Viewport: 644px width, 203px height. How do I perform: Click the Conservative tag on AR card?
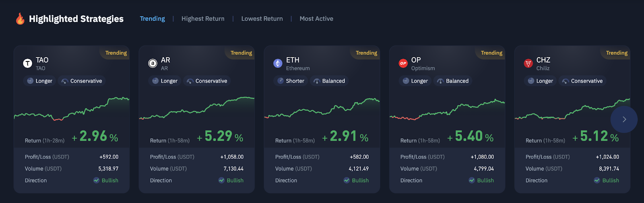coord(207,81)
